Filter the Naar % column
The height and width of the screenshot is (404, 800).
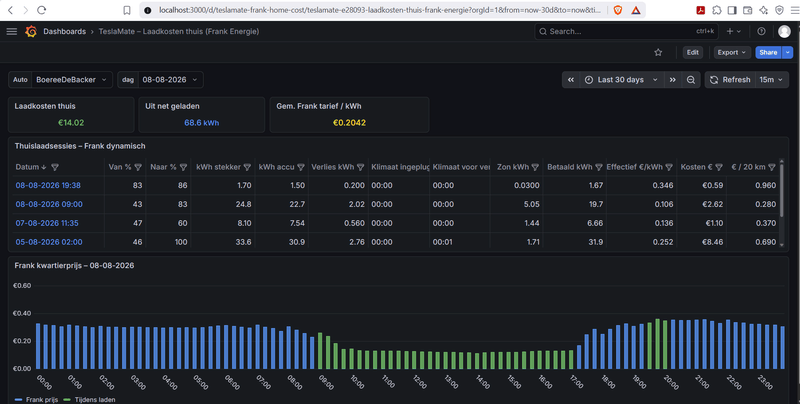(184, 167)
